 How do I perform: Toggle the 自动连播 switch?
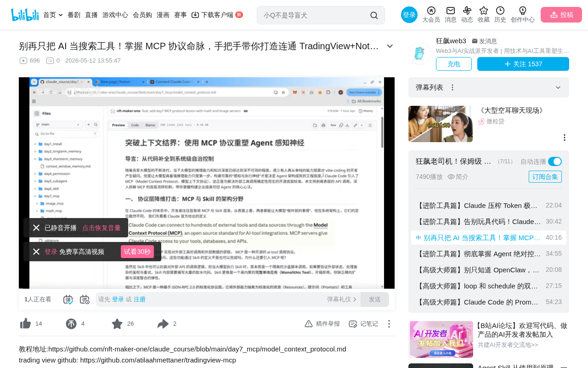(x=555, y=161)
